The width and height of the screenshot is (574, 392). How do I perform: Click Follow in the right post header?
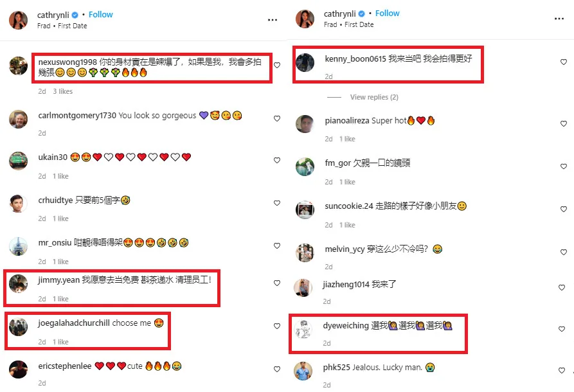(388, 13)
